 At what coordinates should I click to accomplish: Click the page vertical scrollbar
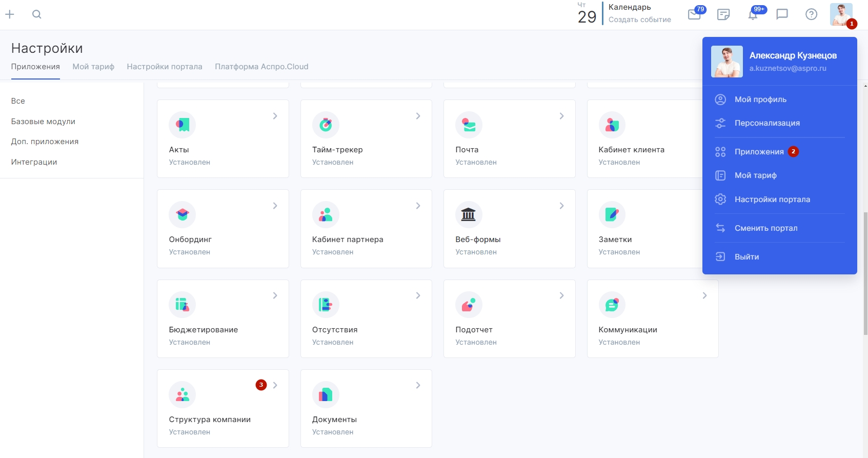tap(865, 273)
